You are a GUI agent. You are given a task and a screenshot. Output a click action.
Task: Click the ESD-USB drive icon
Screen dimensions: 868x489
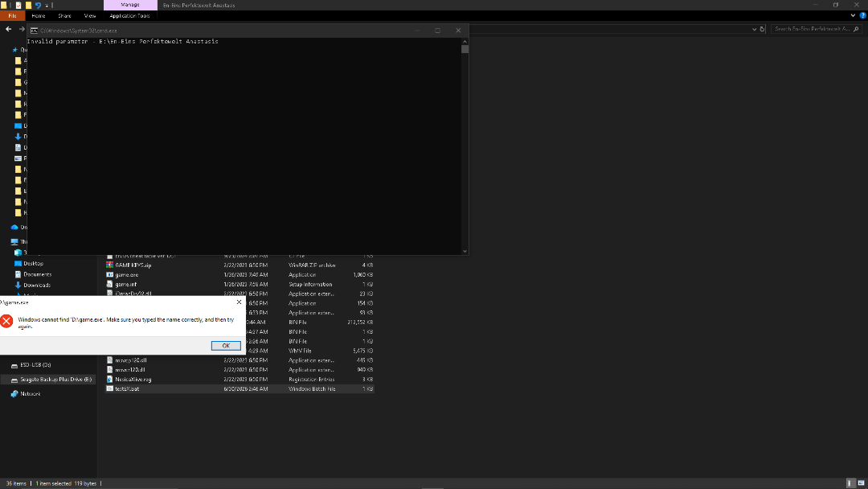[x=14, y=365]
